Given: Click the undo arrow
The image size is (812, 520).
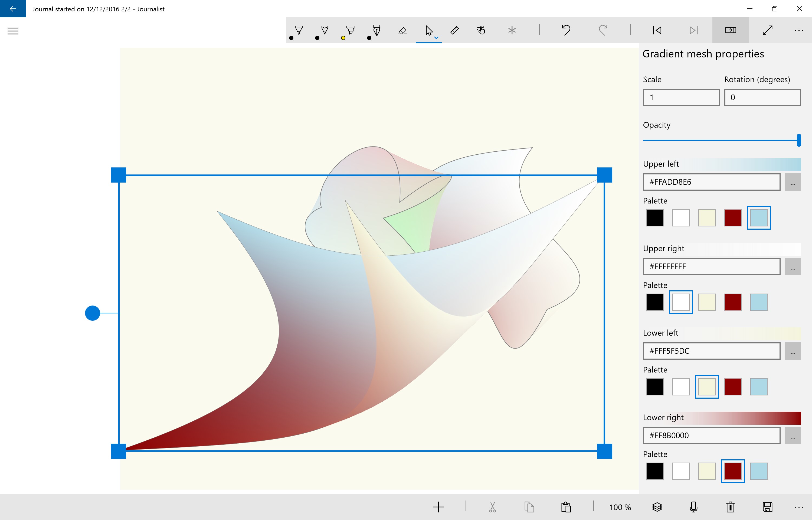Looking at the screenshot, I should (x=566, y=30).
